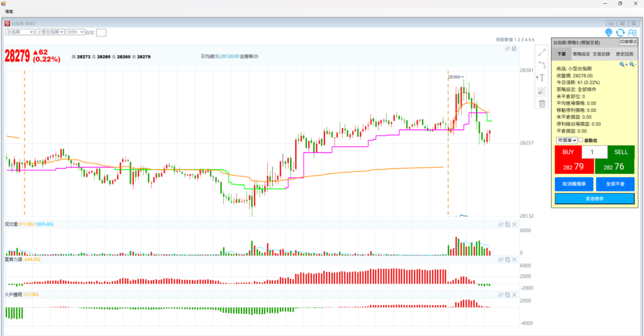Click the trash icon to delete drawings

541,104
